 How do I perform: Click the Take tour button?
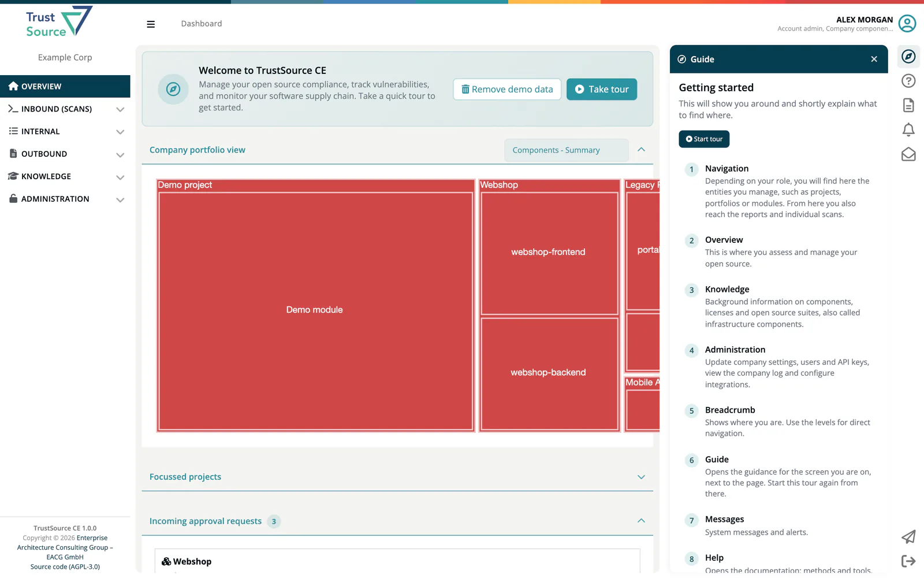click(602, 89)
